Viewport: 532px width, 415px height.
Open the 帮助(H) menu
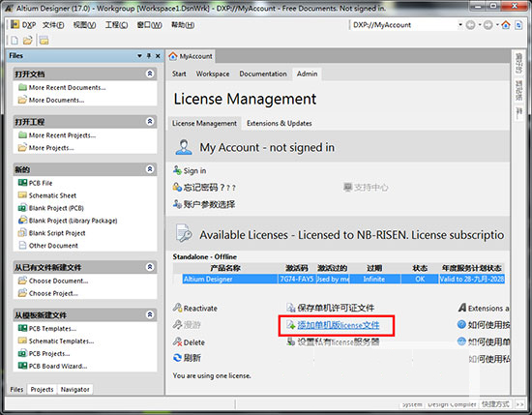(x=183, y=25)
